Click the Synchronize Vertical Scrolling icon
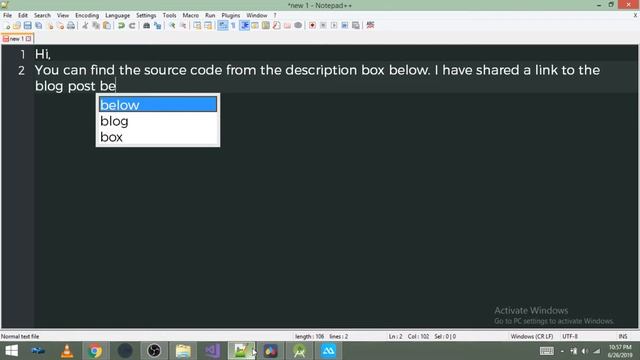640x360 pixels. (x=197, y=25)
